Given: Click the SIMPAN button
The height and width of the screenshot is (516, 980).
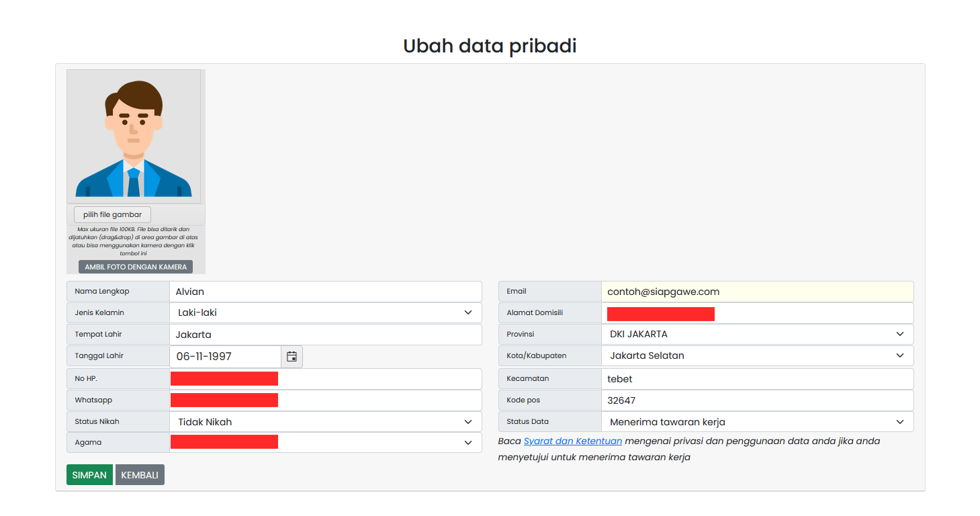Looking at the screenshot, I should tap(89, 475).
